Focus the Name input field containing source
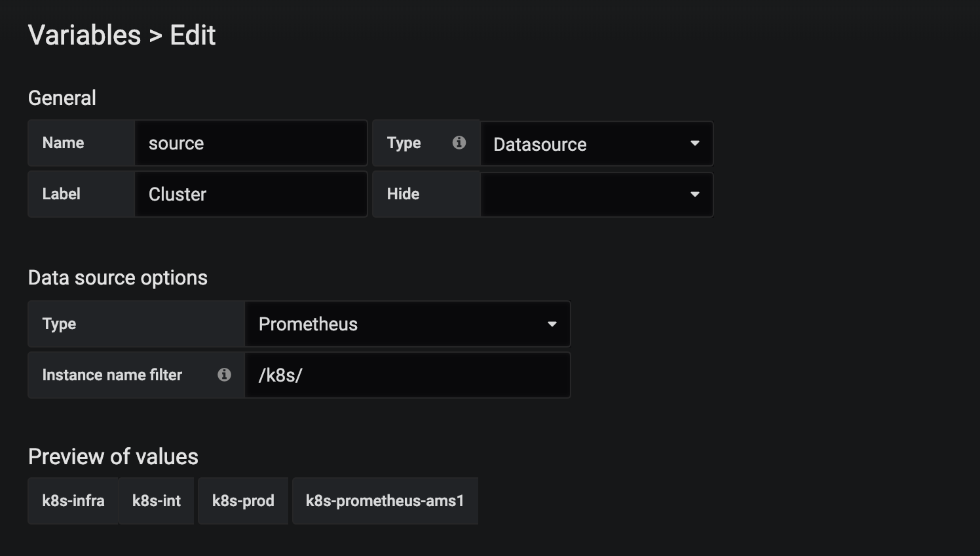 tap(250, 143)
